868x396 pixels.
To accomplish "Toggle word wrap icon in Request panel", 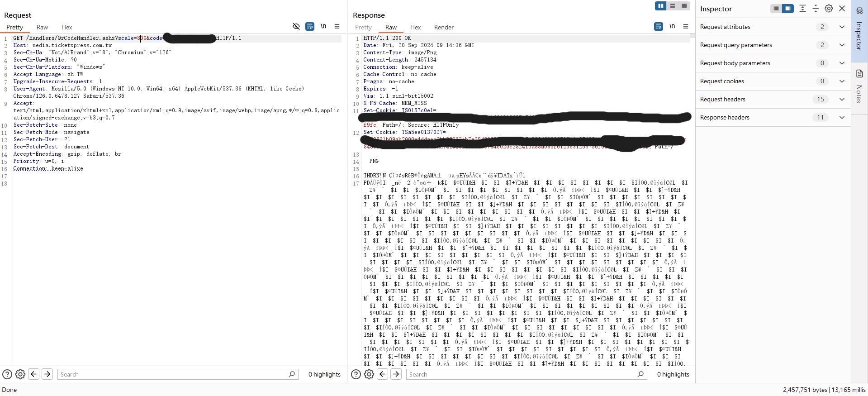I will pos(310,27).
